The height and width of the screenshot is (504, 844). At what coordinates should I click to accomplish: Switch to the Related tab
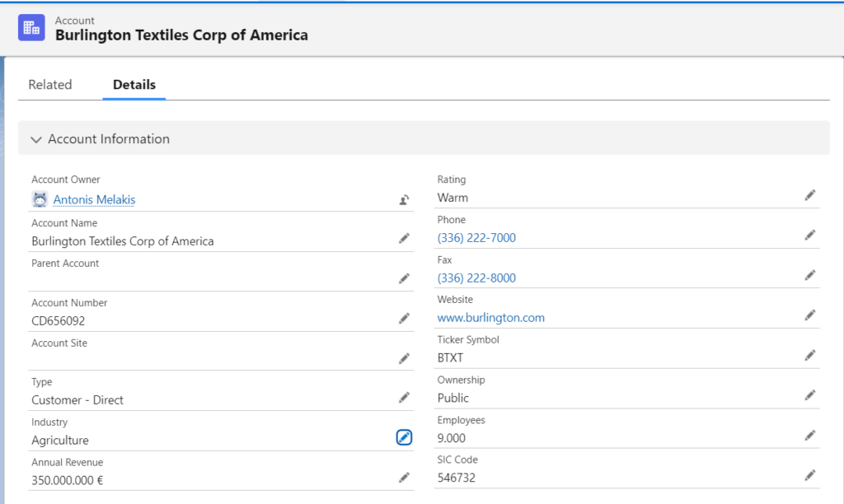click(50, 85)
